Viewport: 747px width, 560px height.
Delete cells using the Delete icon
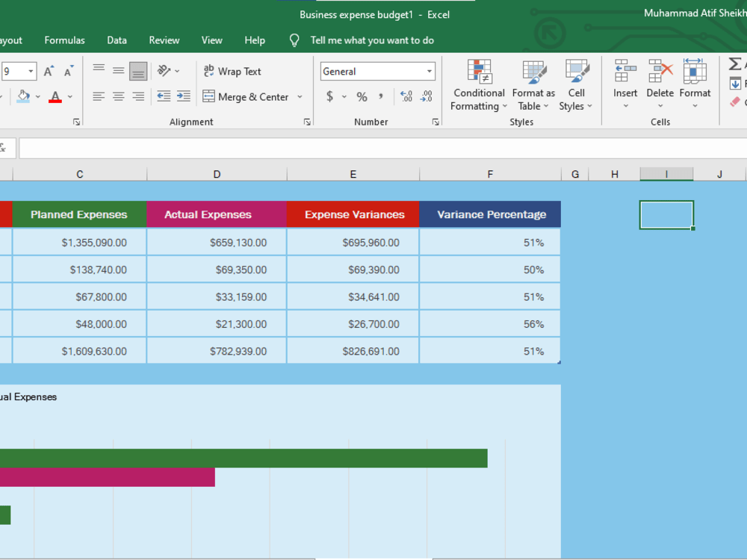click(660, 78)
